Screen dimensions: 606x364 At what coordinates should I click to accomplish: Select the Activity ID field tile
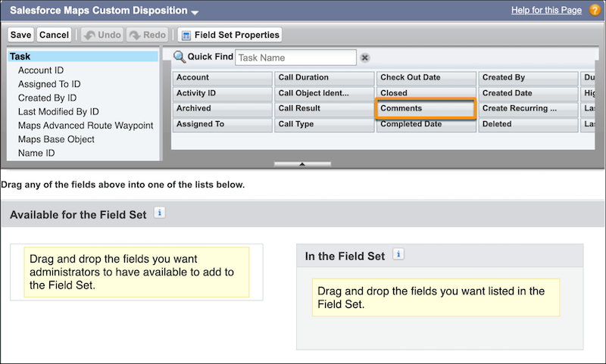[x=222, y=94]
